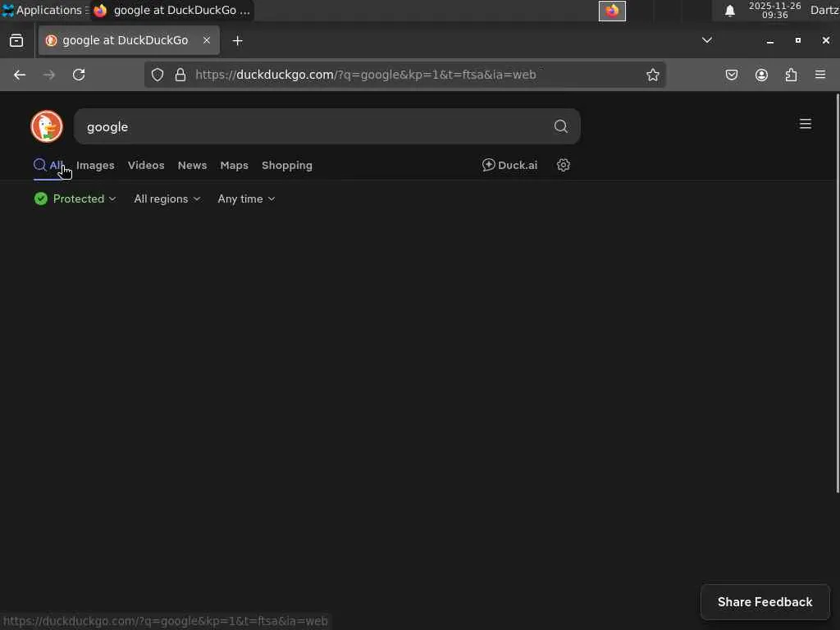This screenshot has width=840, height=630.
Task: Click the clock showing 2025-11-26
Action: (774, 10)
